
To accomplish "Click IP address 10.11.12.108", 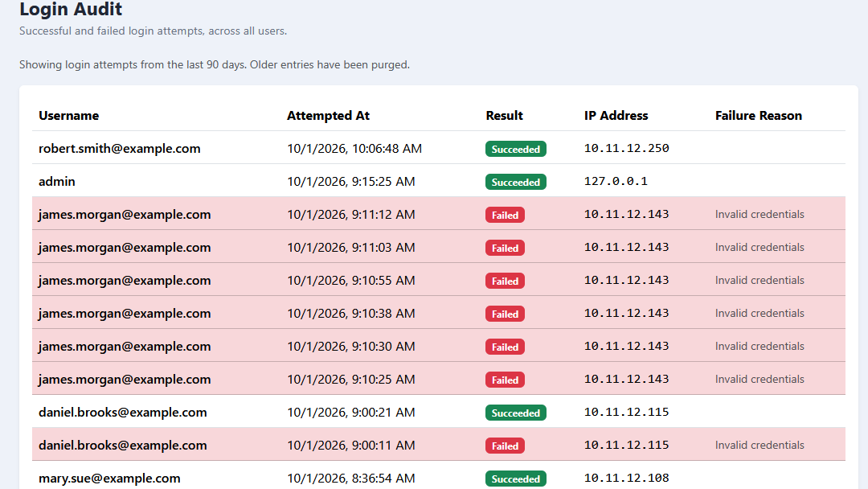I will click(627, 478).
